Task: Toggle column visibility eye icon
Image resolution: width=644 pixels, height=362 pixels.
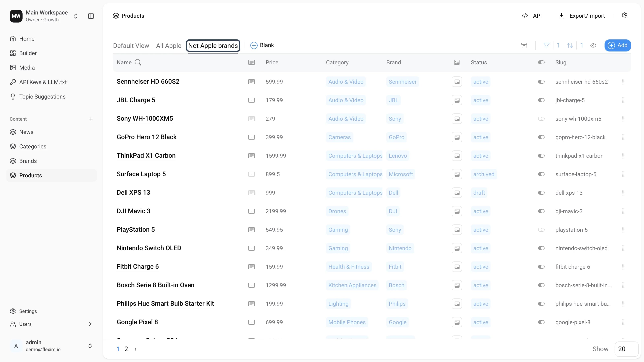Action: click(x=593, y=45)
